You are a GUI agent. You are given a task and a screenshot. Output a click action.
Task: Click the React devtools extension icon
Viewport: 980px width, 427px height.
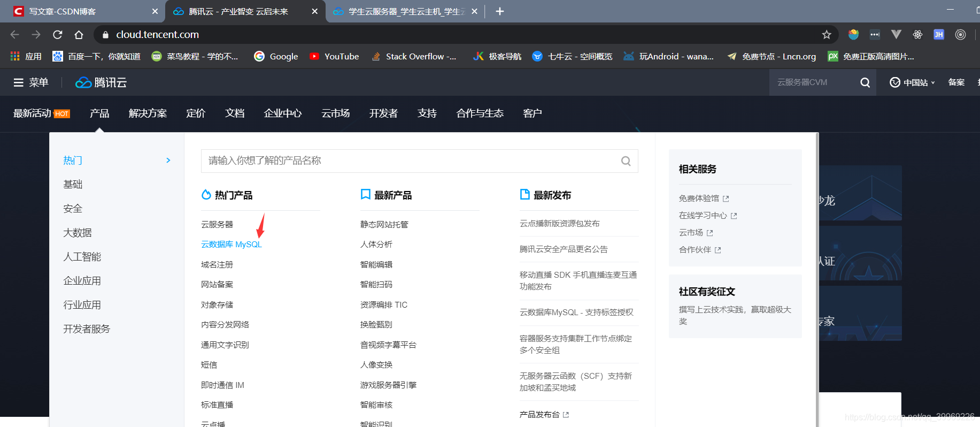coord(917,34)
